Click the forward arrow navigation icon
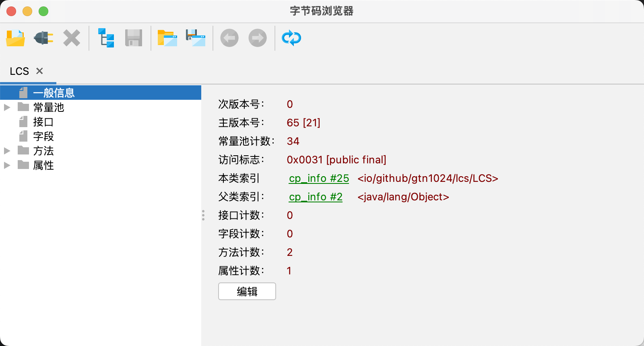Viewport: 644px width, 346px height. (258, 38)
